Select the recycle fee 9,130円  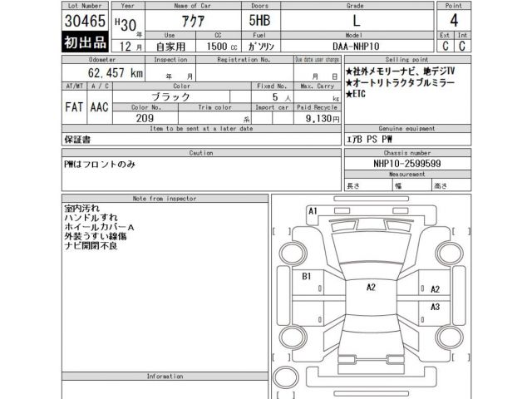click(x=322, y=118)
